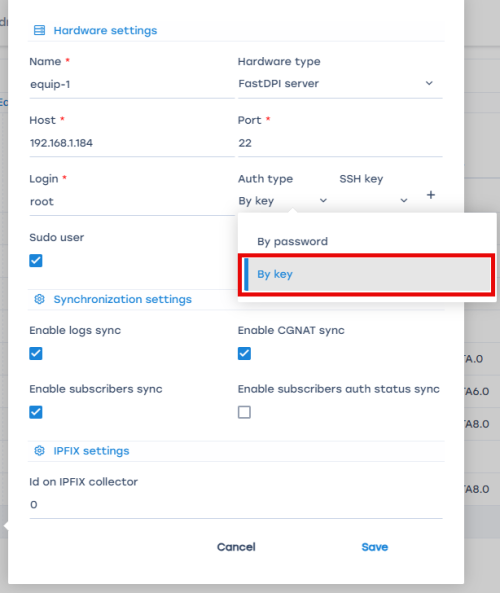Click the Name field containing equip-1
The width and height of the screenshot is (500, 593).
[x=132, y=84]
